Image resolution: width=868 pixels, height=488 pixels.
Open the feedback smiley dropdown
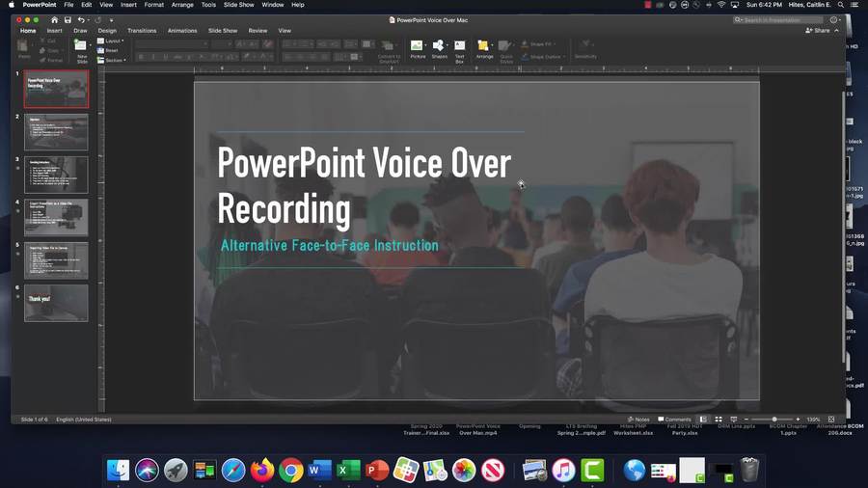[x=835, y=20]
